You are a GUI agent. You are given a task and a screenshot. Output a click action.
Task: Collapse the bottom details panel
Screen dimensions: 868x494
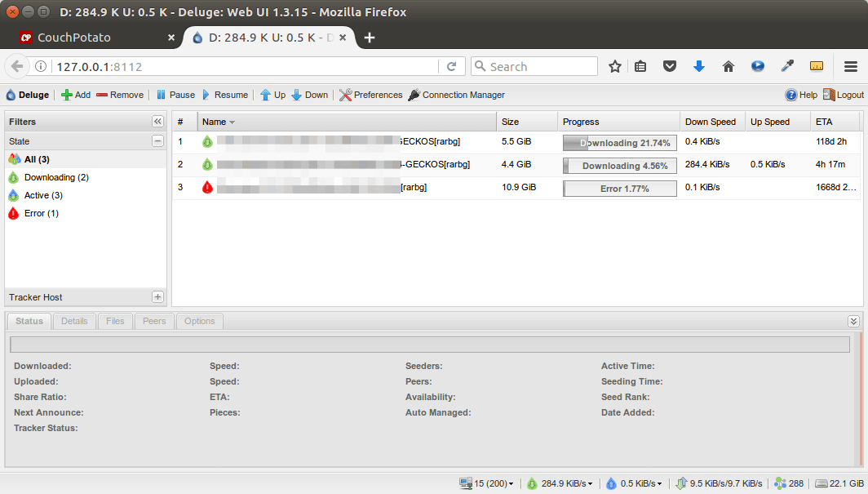point(853,321)
